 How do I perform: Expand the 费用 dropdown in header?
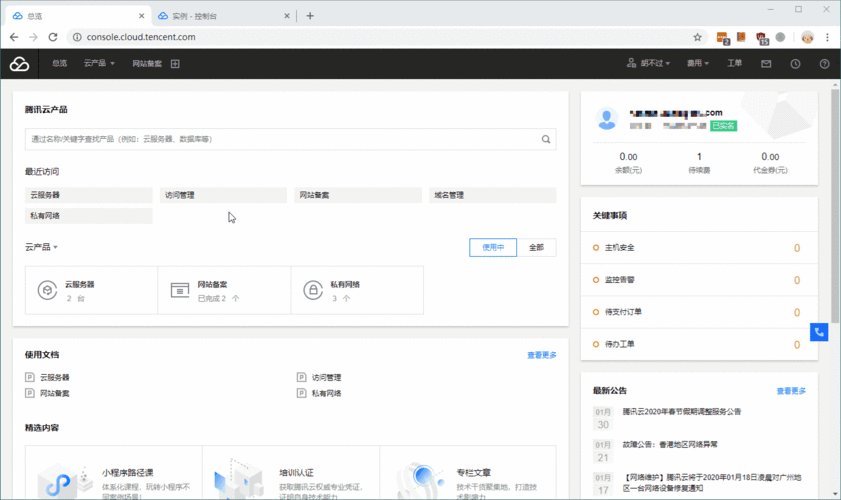point(698,63)
